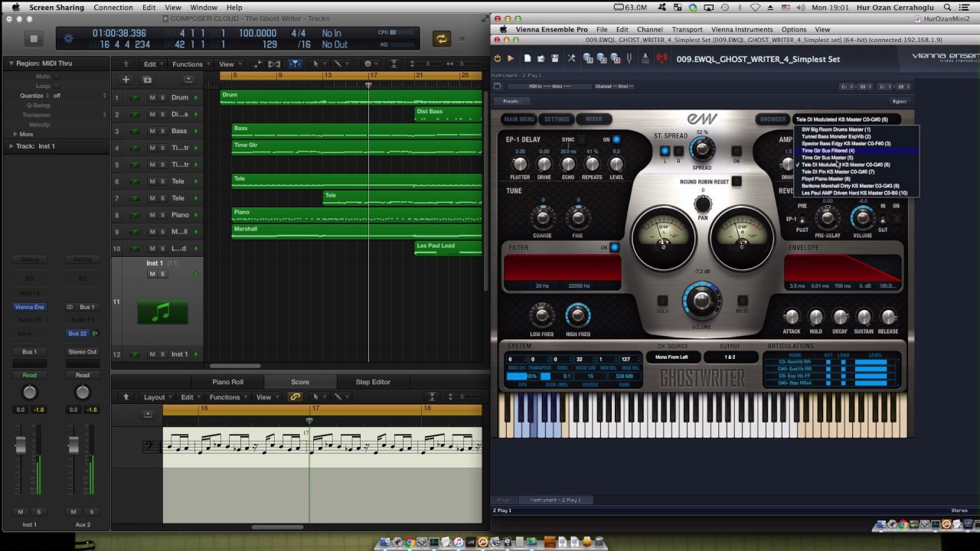Screen dimensions: 980x551
Task: Click the green music note track icon
Action: click(x=162, y=312)
